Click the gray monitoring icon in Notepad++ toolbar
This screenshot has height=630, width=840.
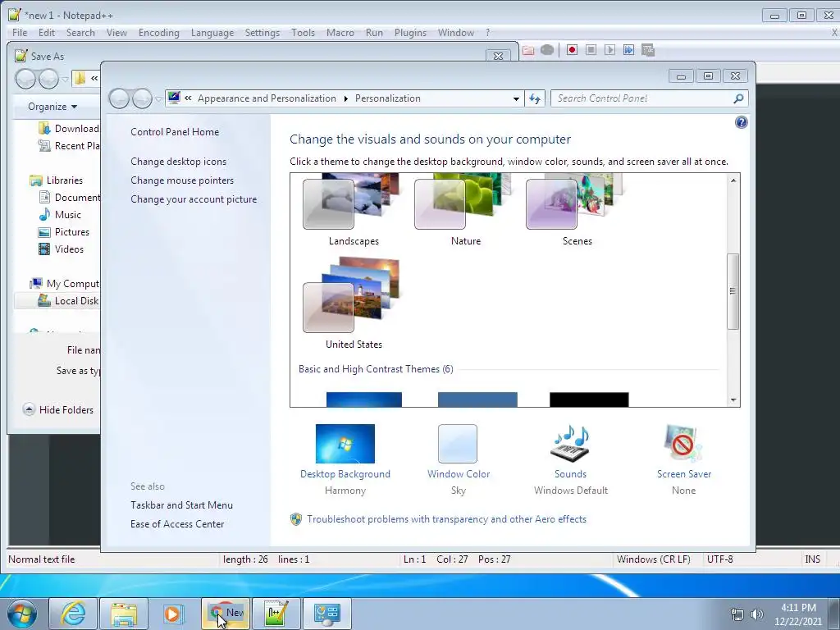coord(547,50)
